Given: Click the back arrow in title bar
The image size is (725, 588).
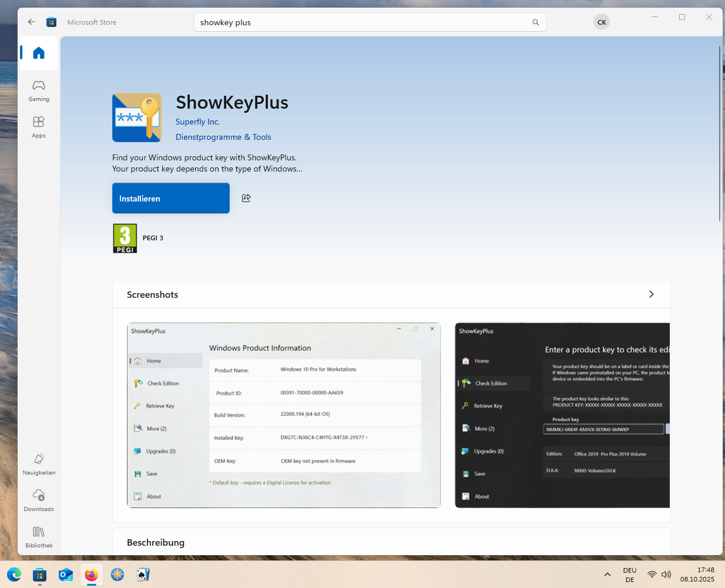Looking at the screenshot, I should 32,22.
